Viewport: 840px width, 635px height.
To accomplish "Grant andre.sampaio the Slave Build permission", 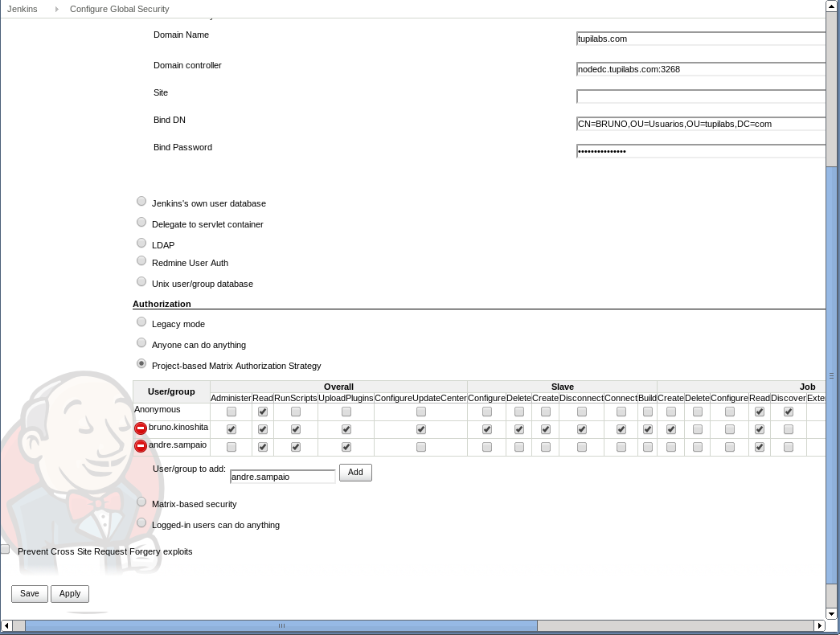I will (648, 446).
